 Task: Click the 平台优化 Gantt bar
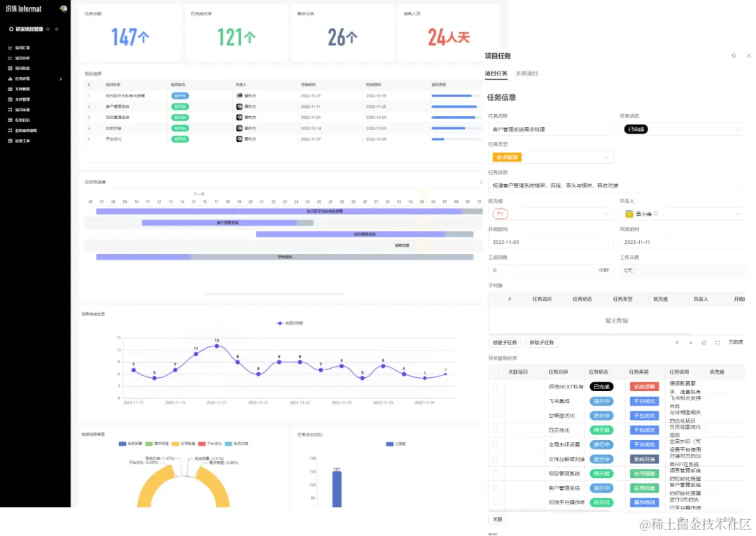tap(284, 257)
